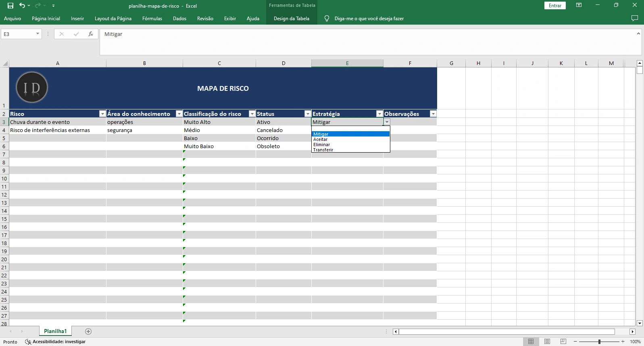Image resolution: width=644 pixels, height=346 pixels.
Task: Open the Risco column filter dropdown
Action: [102, 114]
